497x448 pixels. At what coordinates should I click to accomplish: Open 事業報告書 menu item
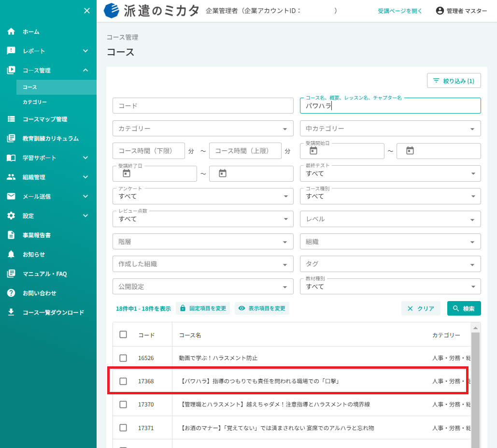[48, 235]
